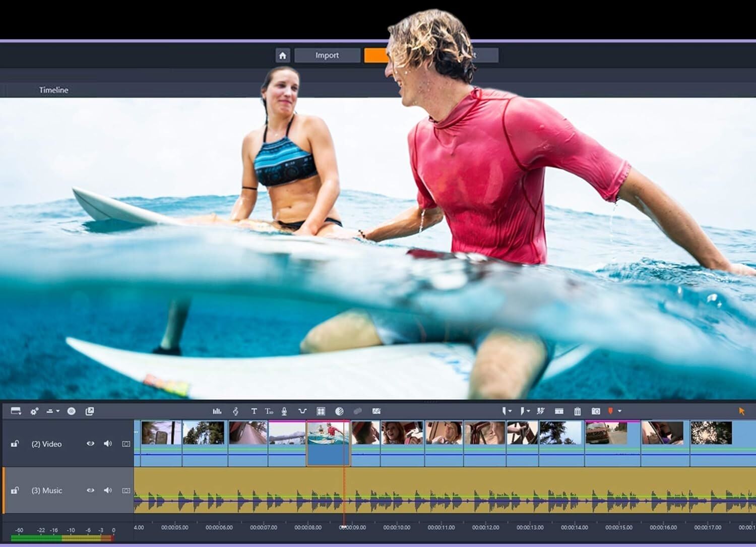Lock the (3) Music track
Viewport: 756px width, 547px height.
(x=14, y=491)
